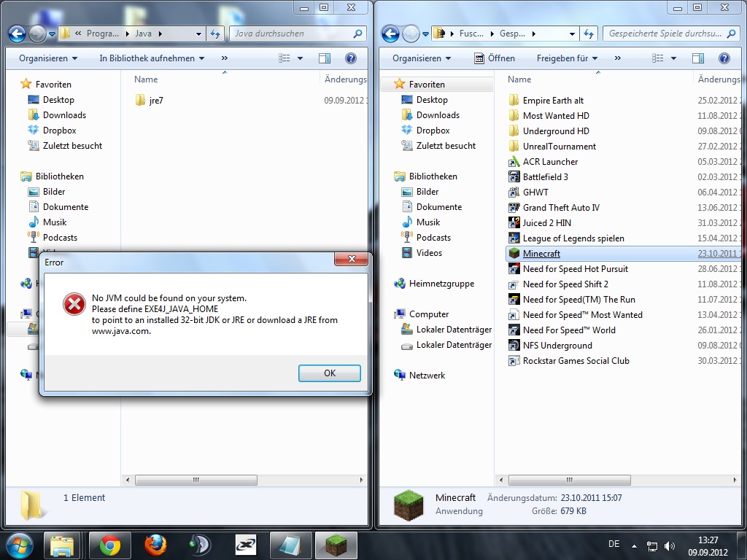Select Heimnetzgruppe in right navigation pane

(x=441, y=284)
